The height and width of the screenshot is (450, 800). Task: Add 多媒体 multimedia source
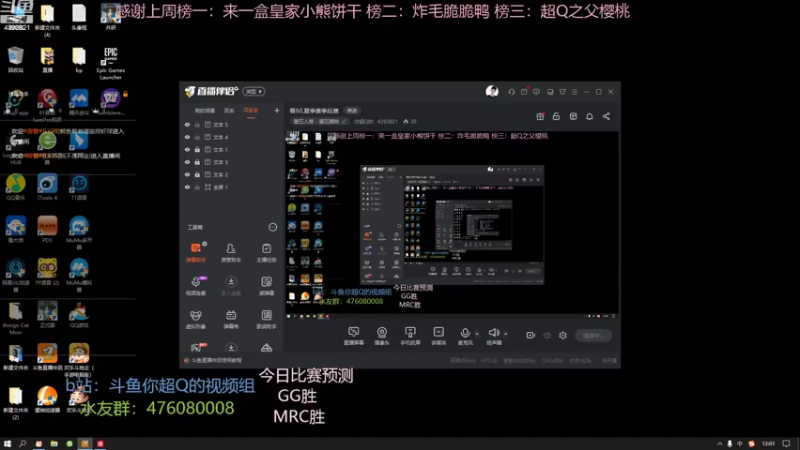(438, 336)
